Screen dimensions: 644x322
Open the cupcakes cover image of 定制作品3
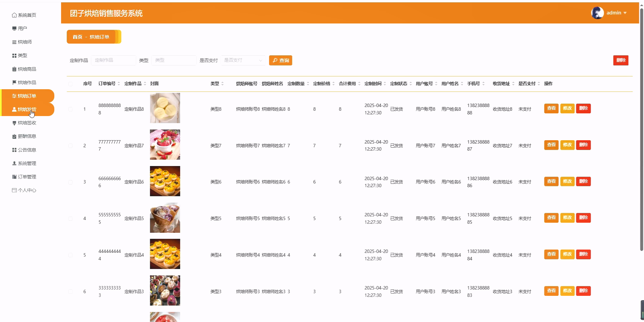[165, 290]
